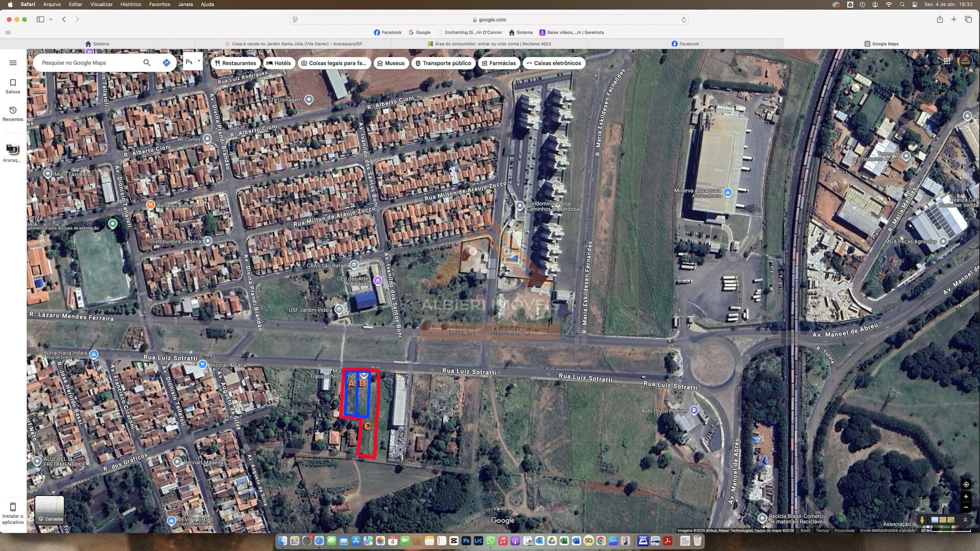Toggle the Camadas map layers thumbnail
The height and width of the screenshot is (551, 980).
(x=50, y=510)
